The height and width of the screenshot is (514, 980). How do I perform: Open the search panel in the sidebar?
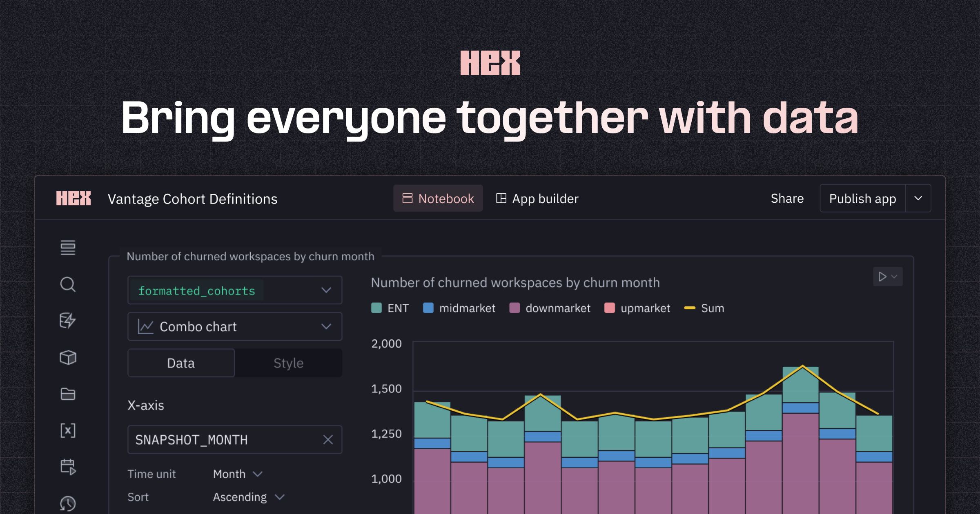pos(68,285)
